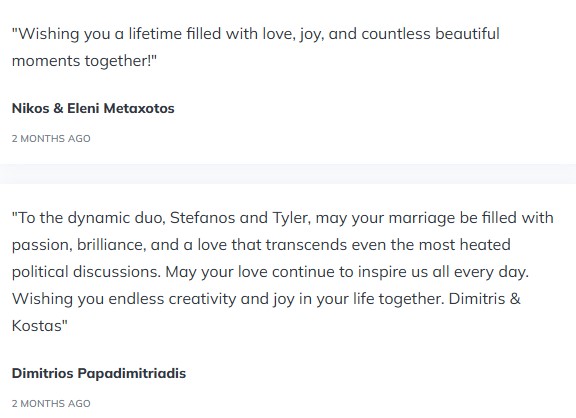
Task: Click the word 'Metaxotos' in the author name
Action: pos(139,108)
